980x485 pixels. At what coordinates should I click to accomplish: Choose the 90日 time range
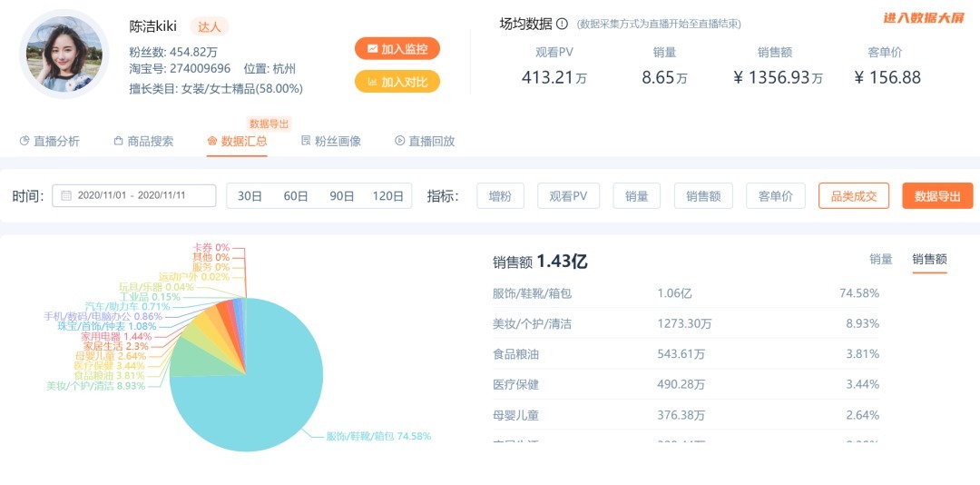[342, 196]
